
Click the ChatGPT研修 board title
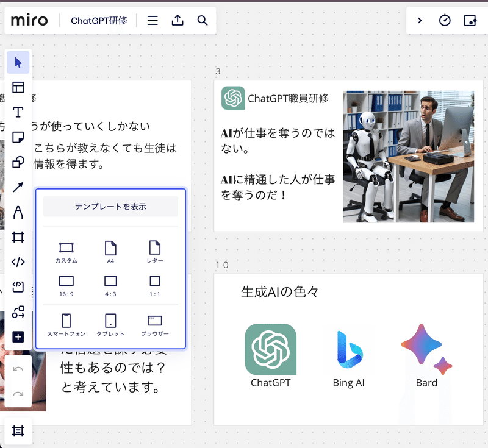point(99,21)
